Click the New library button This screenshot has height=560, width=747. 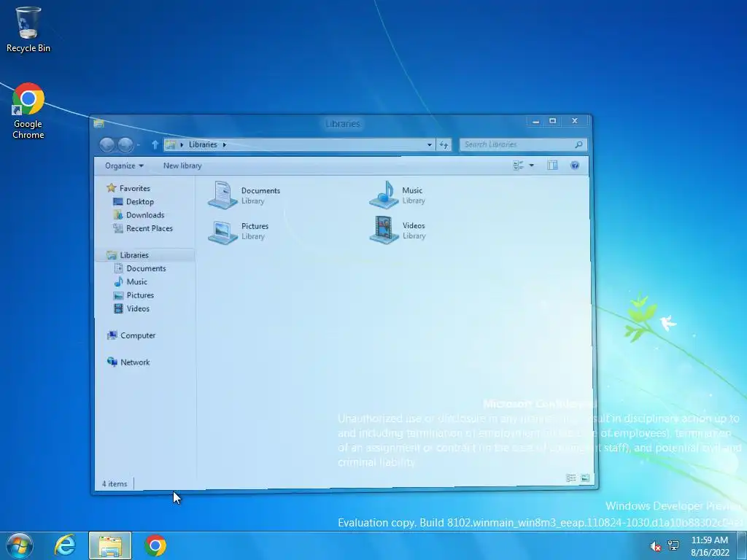click(182, 166)
